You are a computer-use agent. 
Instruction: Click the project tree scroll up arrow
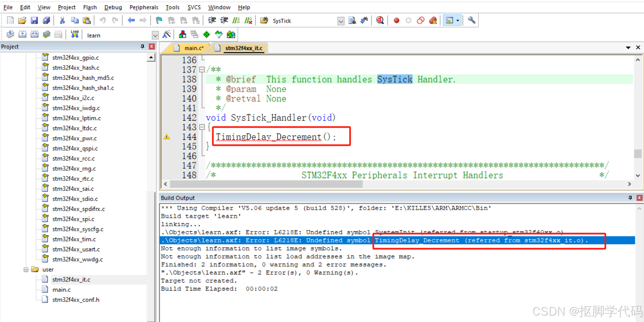(151, 58)
